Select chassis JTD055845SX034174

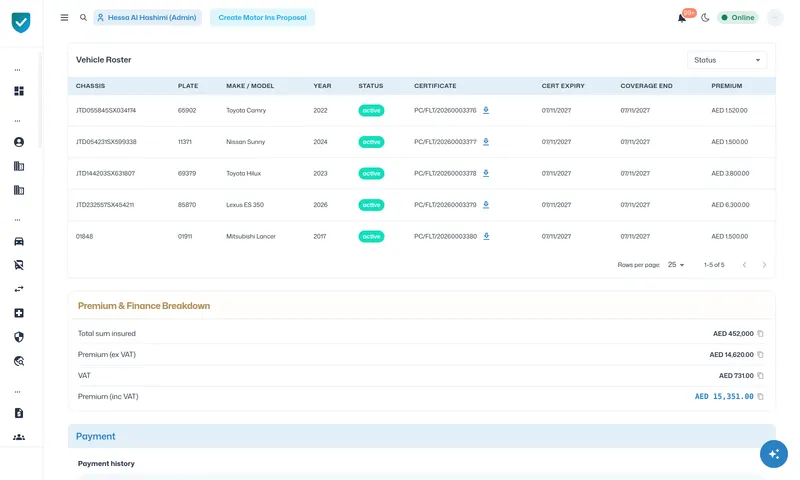point(106,110)
